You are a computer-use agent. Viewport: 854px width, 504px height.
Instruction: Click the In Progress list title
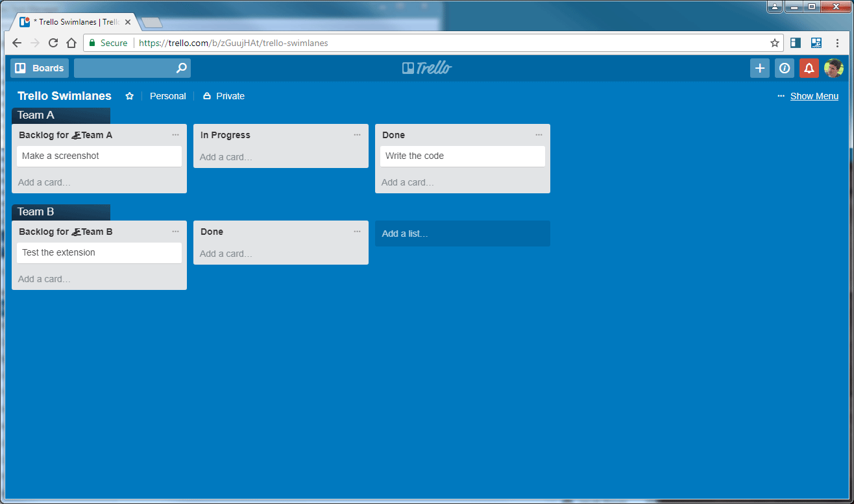coord(225,135)
